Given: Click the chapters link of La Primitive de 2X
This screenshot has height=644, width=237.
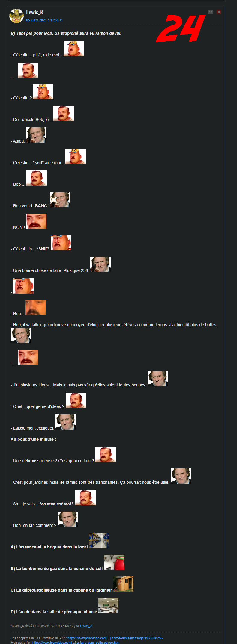Looking at the screenshot, I should [115, 638].
